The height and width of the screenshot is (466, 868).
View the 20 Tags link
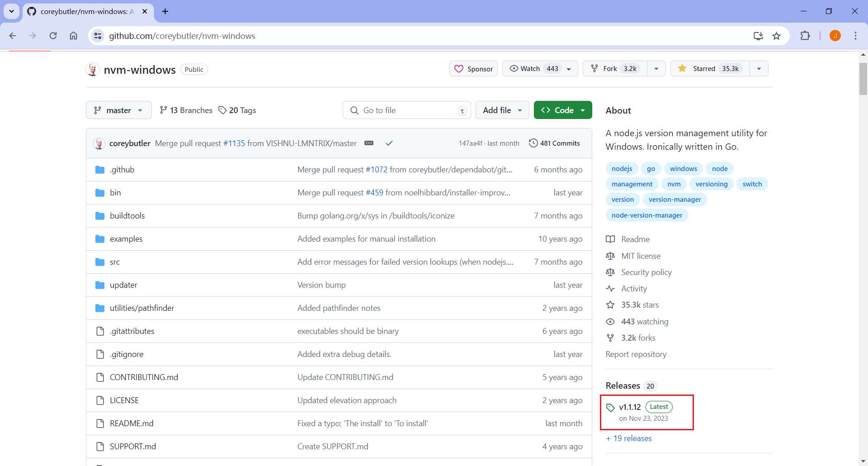[x=237, y=110]
